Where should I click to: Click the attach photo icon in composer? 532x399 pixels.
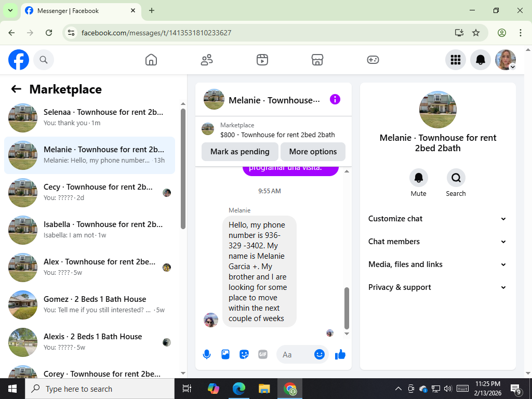(x=225, y=354)
